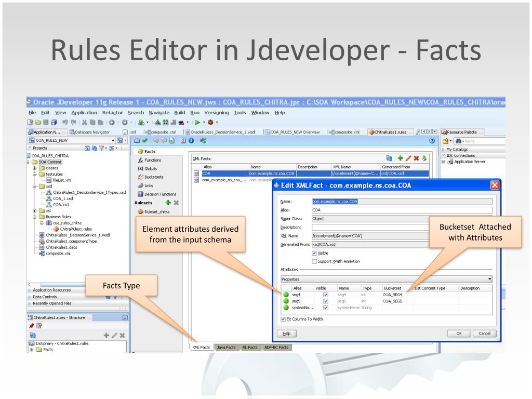Toggle Visible checkbox for systemName attribute

[326, 308]
